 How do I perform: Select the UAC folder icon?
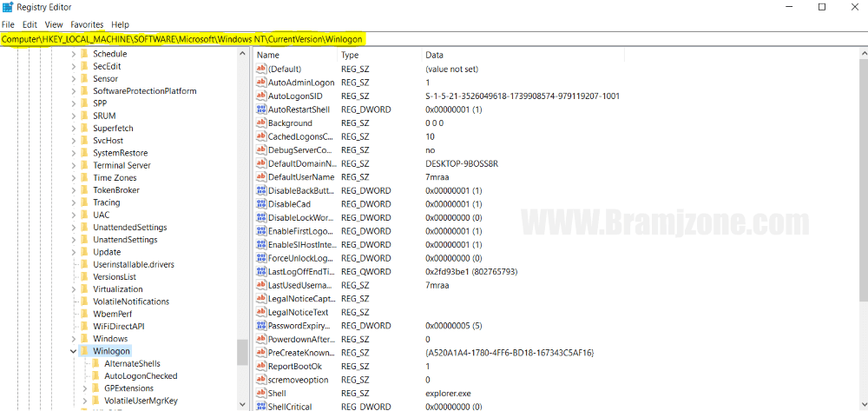coord(84,215)
